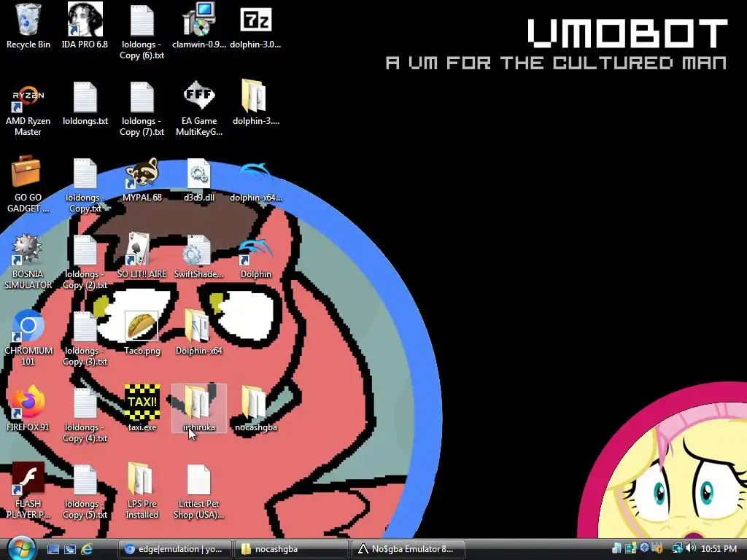Viewport: 747px width, 560px height.
Task: Click the first tray icon left of shield
Action: pos(617,548)
